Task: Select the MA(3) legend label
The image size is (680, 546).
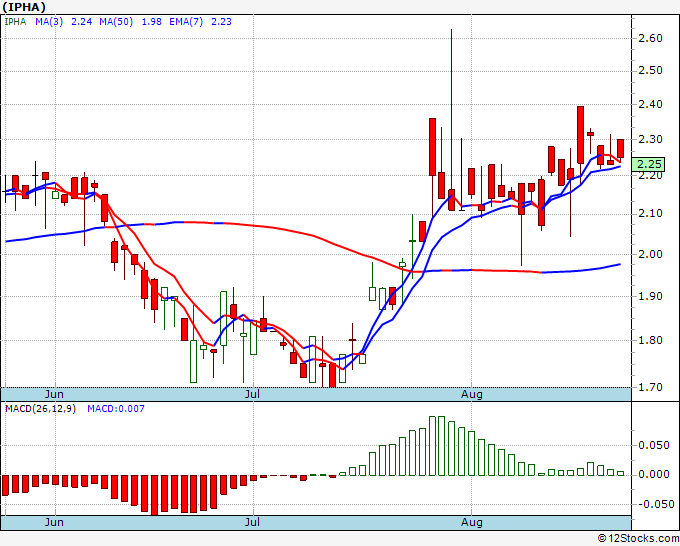Action: point(49,22)
